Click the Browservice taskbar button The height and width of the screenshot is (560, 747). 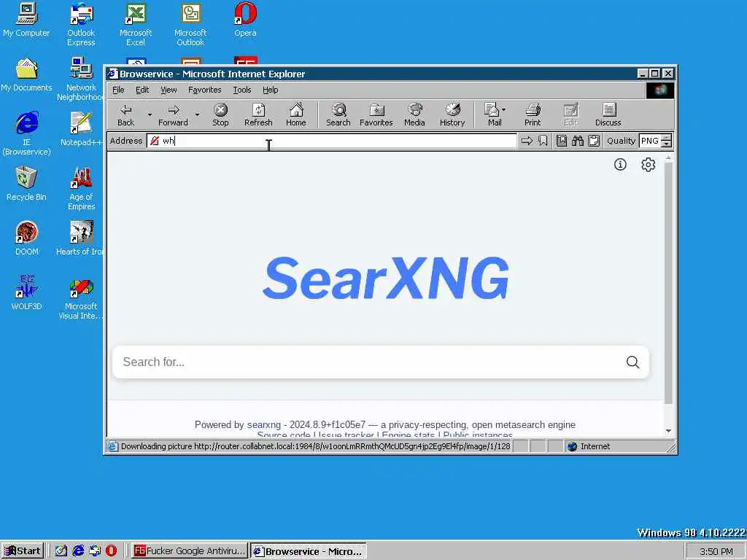tap(309, 551)
